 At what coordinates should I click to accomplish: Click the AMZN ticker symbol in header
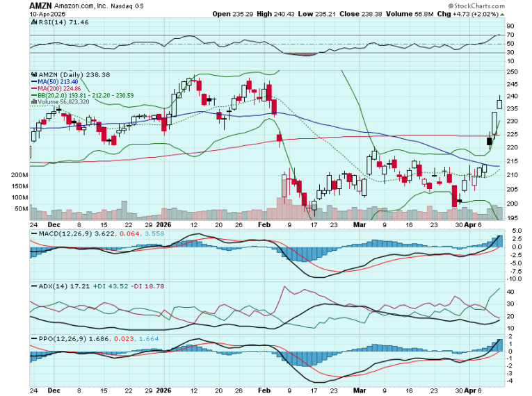pos(40,6)
